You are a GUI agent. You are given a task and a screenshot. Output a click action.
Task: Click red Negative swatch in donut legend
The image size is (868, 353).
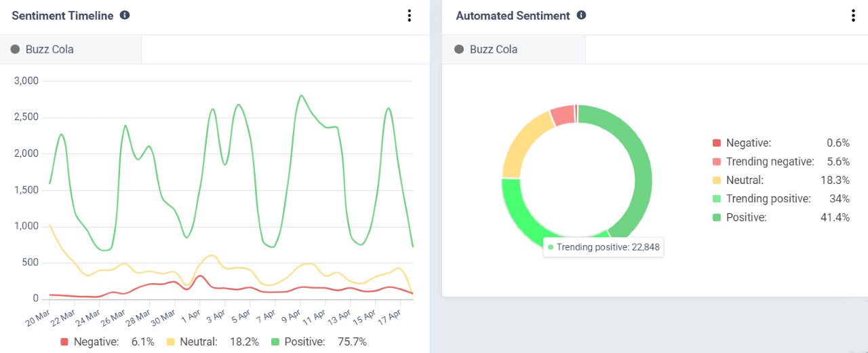tap(716, 143)
